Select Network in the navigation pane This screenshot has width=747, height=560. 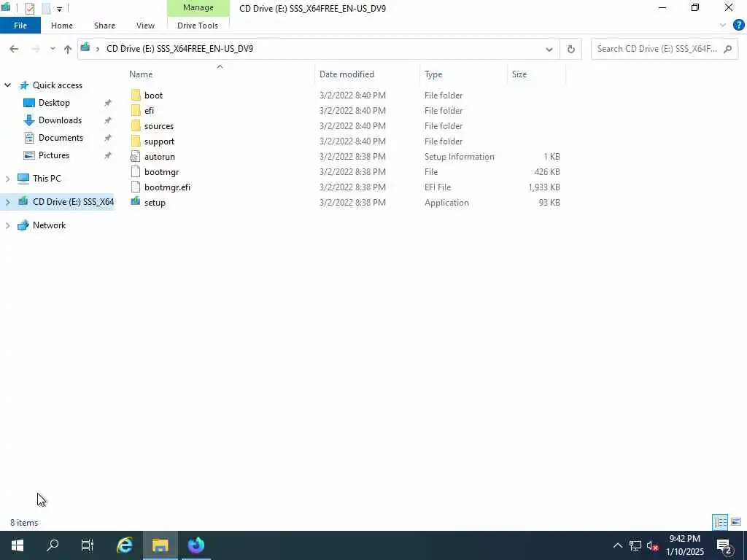point(49,225)
